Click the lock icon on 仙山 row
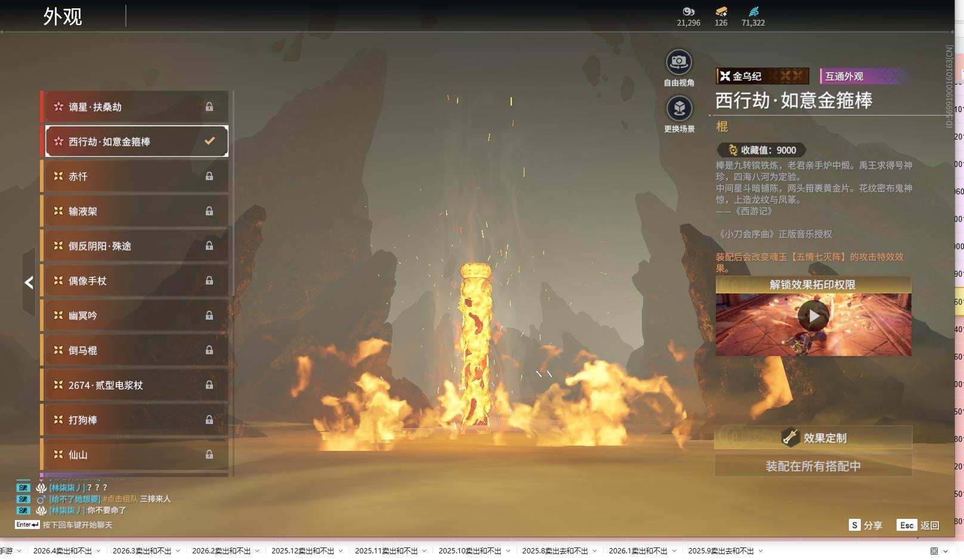This screenshot has width=964, height=560. (x=209, y=454)
